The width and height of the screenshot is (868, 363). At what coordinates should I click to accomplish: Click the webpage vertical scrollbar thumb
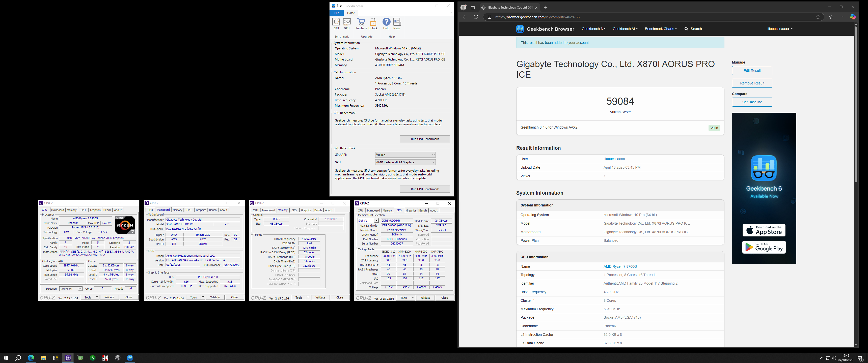click(x=855, y=104)
